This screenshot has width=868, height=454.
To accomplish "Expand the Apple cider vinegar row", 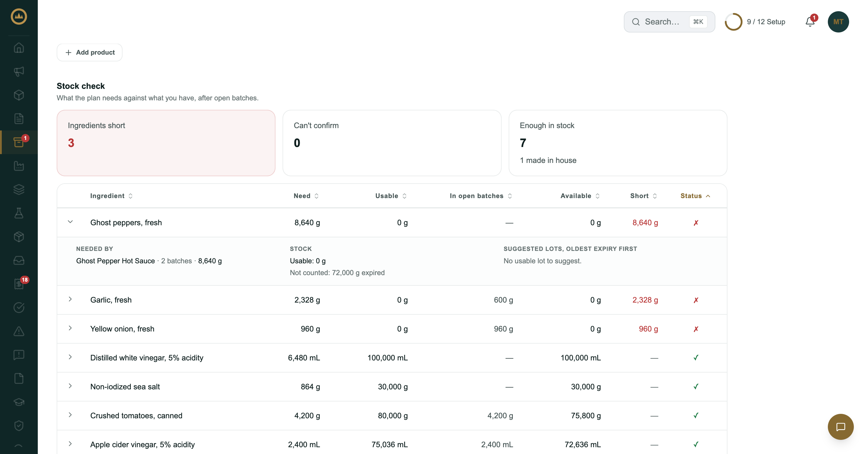I will pyautogui.click(x=70, y=444).
